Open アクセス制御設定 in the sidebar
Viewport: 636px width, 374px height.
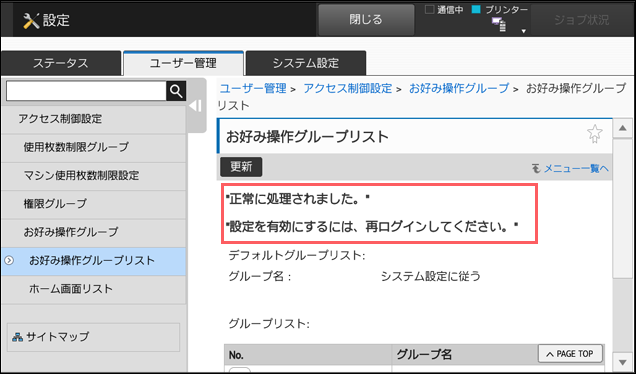93,119
